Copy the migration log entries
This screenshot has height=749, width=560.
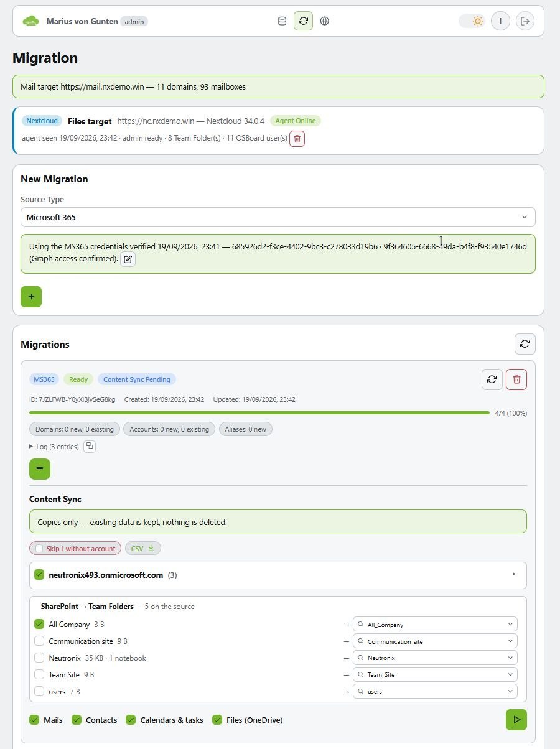pyautogui.click(x=90, y=446)
